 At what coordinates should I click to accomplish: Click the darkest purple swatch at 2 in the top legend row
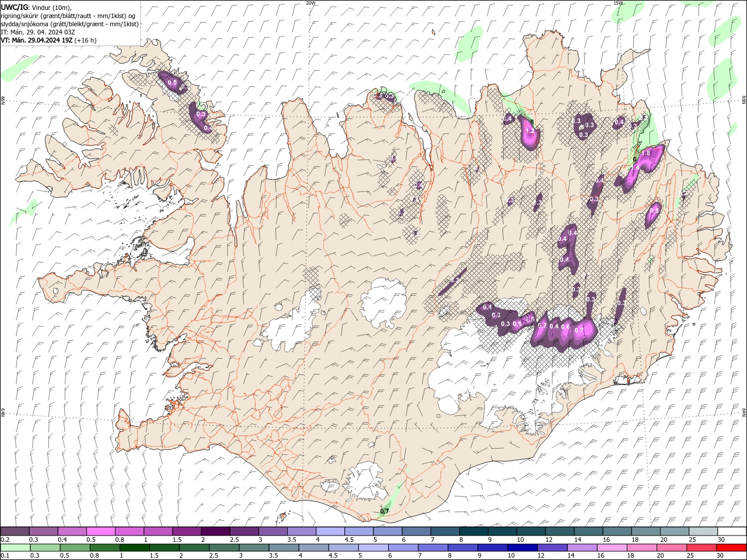pos(215,531)
